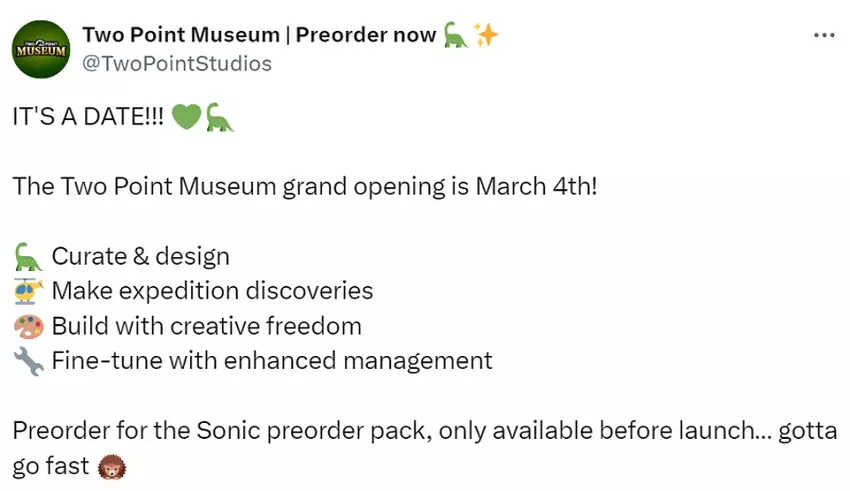Open the three-dot more options menu

click(824, 35)
